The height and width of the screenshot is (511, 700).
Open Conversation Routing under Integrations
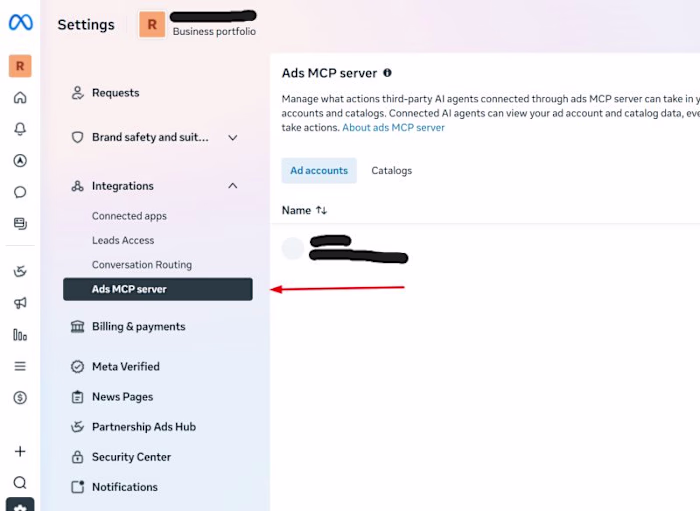pyautogui.click(x=142, y=265)
